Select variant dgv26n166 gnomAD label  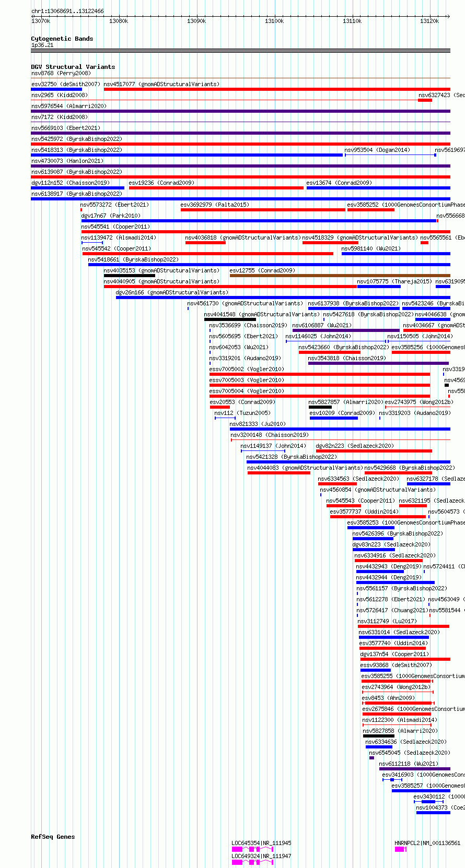click(172, 292)
